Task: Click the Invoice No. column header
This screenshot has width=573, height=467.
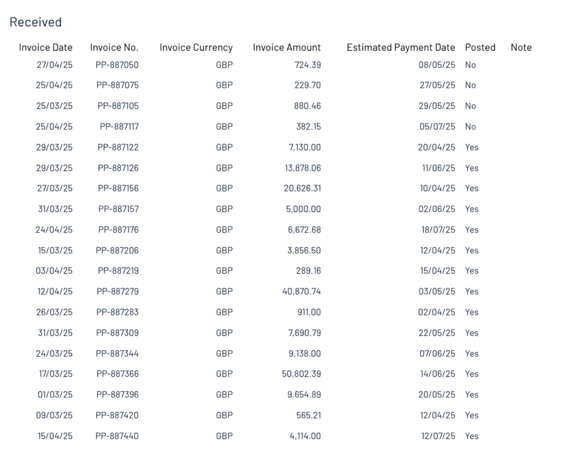Action: (114, 48)
